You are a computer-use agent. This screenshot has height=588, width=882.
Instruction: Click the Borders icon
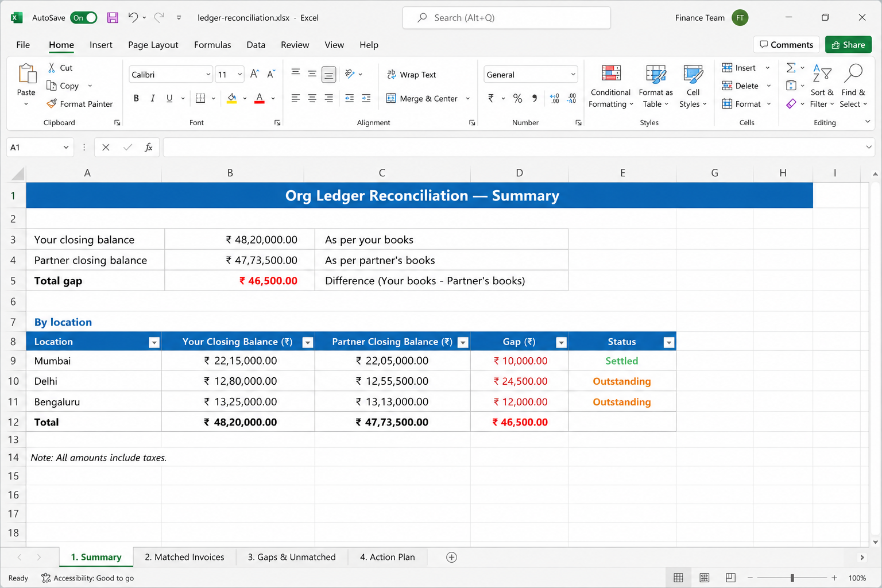(200, 98)
